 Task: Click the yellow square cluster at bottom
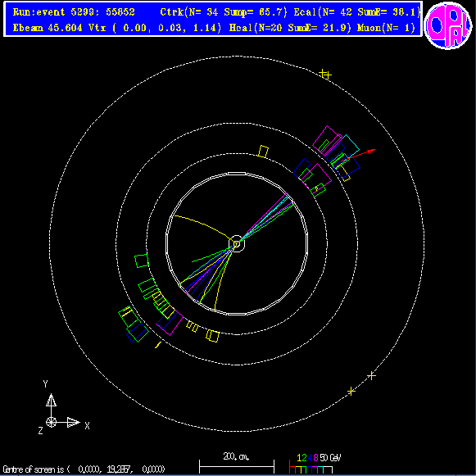tap(212, 335)
